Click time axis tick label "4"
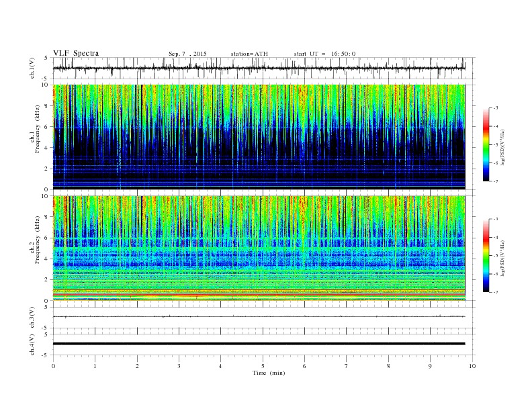532x411 pixels. 220,366
